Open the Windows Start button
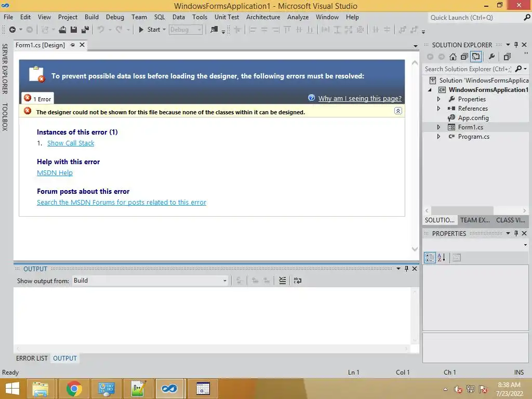 pyautogui.click(x=12, y=389)
